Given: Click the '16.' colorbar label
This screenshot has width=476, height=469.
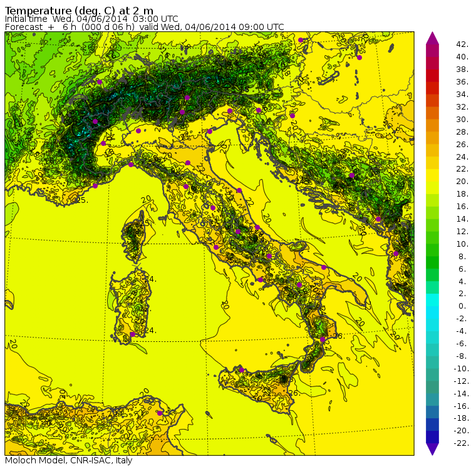Looking at the screenshot, I should click(x=462, y=207).
